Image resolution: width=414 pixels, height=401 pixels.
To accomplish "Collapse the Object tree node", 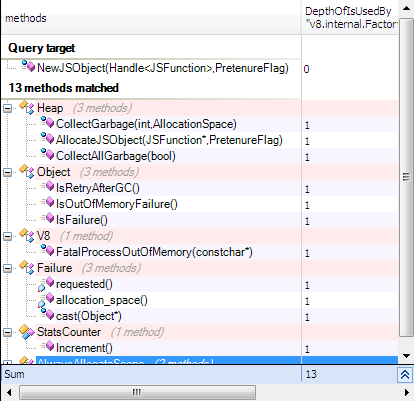I will pos(7,172).
